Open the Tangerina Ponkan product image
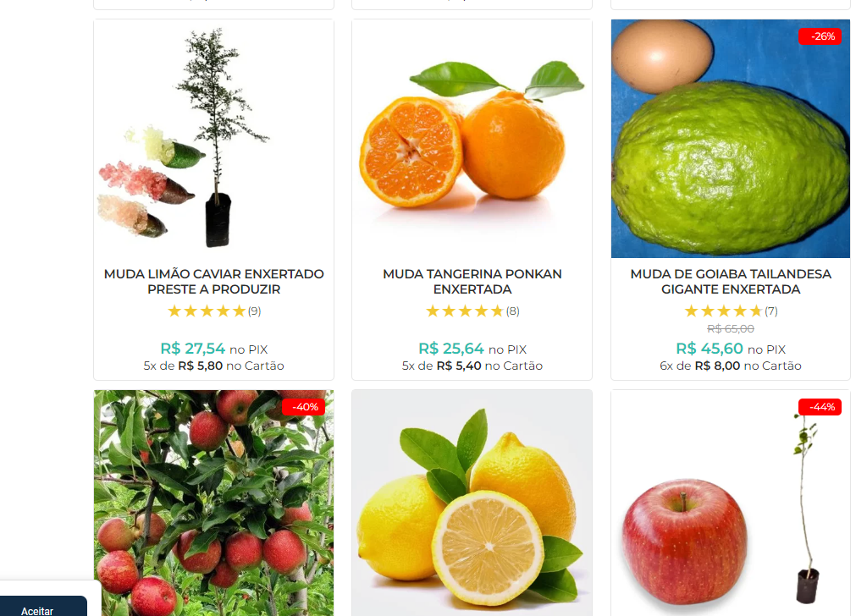867x616 pixels. click(472, 139)
